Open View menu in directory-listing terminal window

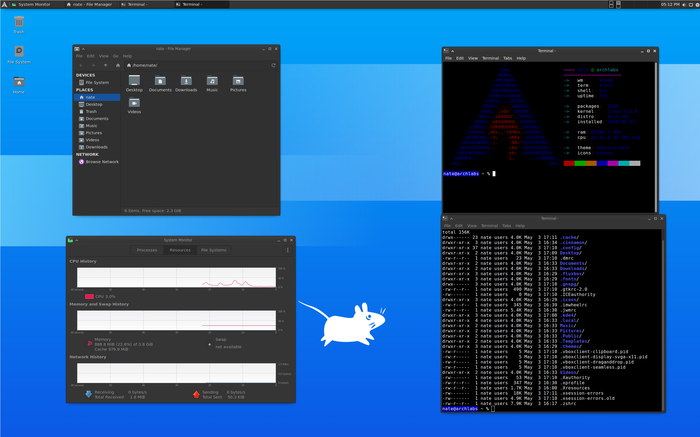click(471, 226)
